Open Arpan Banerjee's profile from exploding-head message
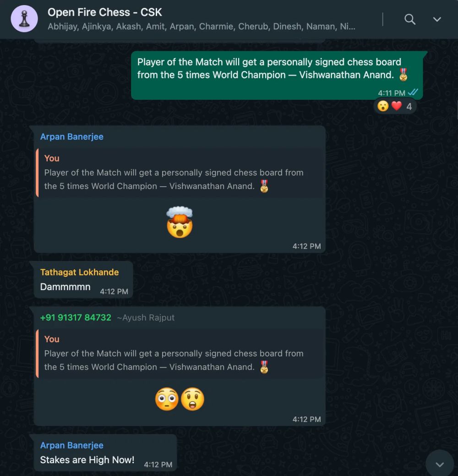 tap(72, 137)
